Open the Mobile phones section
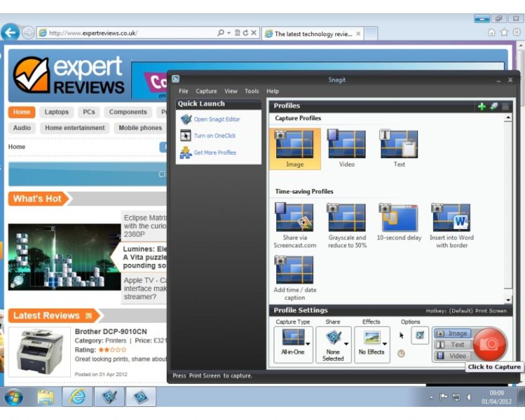525x420 pixels. click(x=141, y=128)
